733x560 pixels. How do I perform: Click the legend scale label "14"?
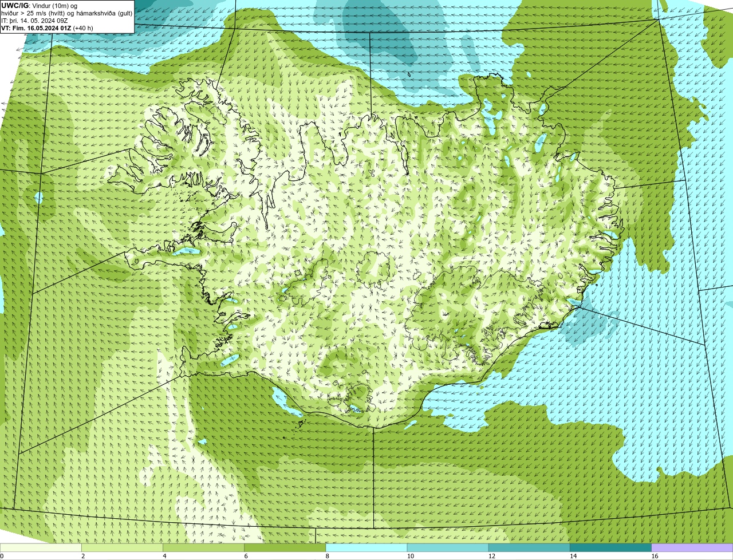tap(573, 556)
